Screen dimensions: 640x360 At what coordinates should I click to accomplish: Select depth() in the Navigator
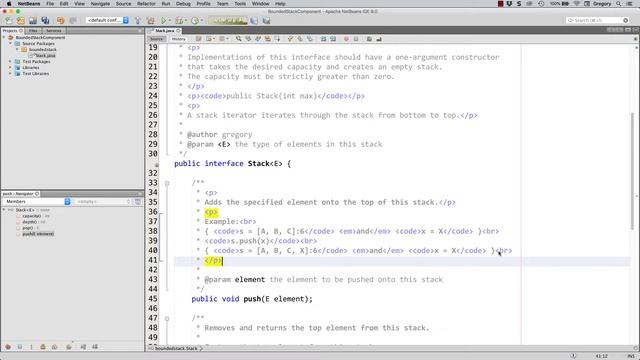(x=31, y=222)
